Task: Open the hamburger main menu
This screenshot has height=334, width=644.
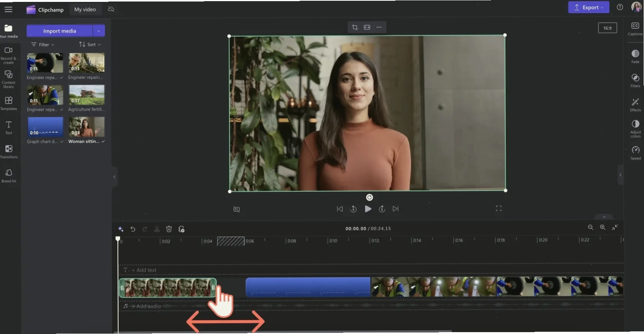Action: (x=8, y=9)
